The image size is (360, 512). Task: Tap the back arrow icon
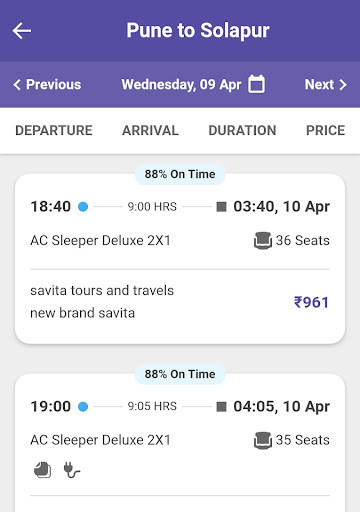22,31
